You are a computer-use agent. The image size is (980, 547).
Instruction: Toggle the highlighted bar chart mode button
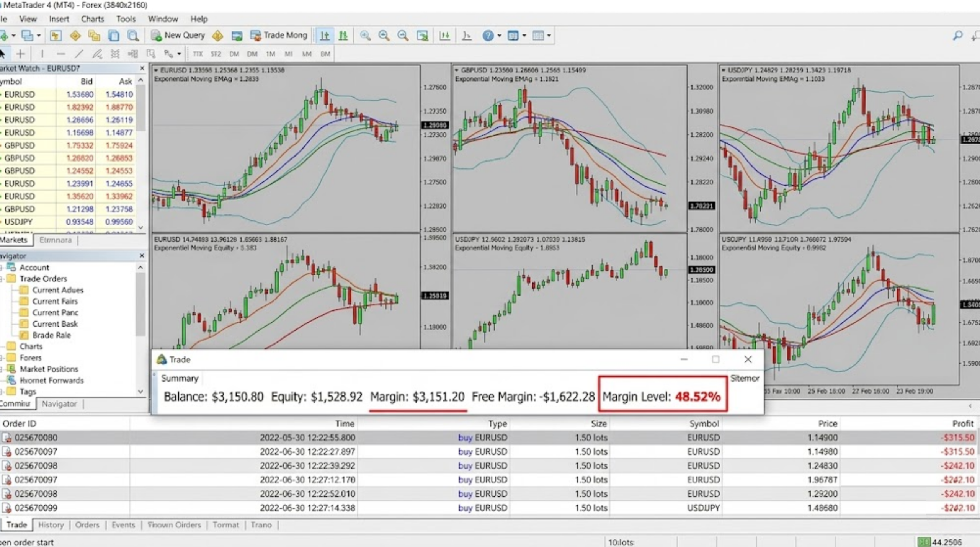[x=324, y=36]
